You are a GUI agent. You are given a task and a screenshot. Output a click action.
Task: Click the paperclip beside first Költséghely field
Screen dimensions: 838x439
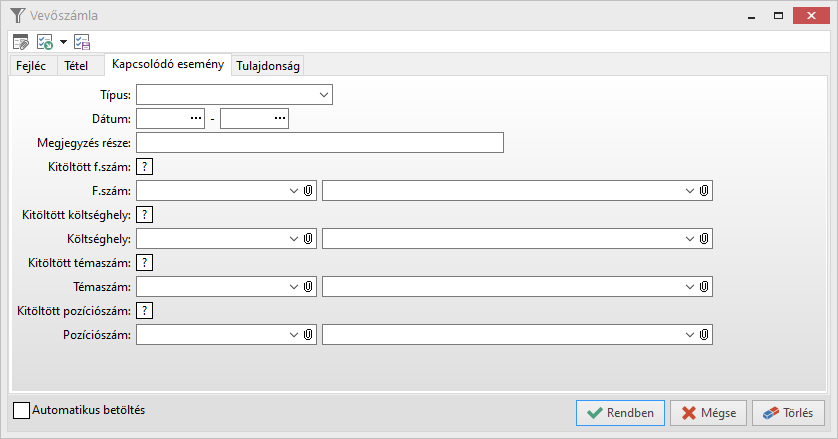point(309,238)
